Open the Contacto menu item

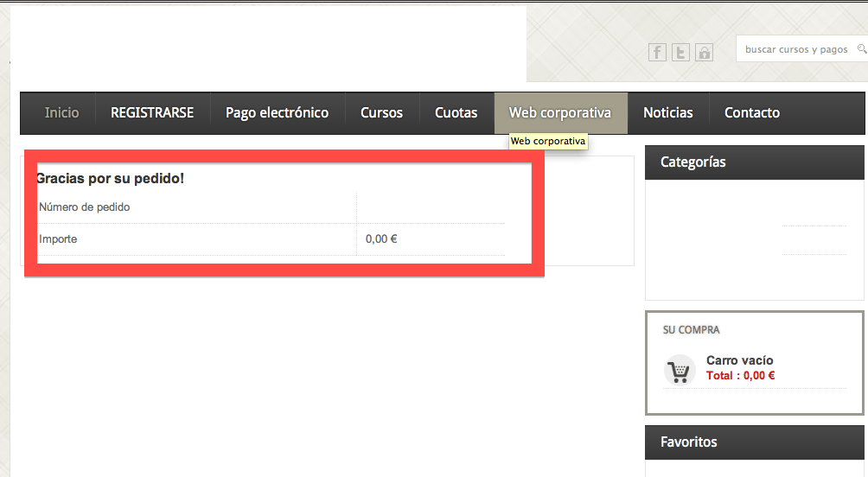(x=752, y=113)
